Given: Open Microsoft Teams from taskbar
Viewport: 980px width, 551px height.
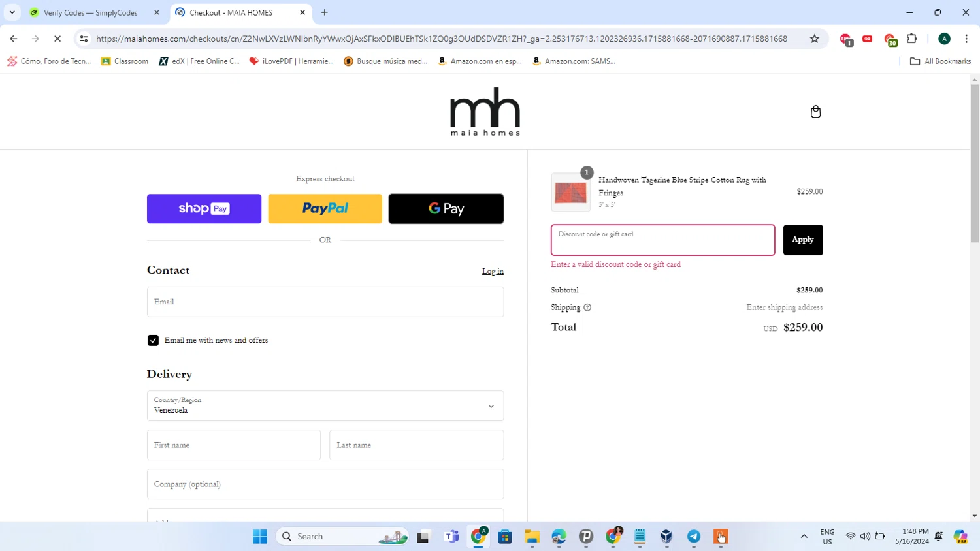Looking at the screenshot, I should pos(451,536).
